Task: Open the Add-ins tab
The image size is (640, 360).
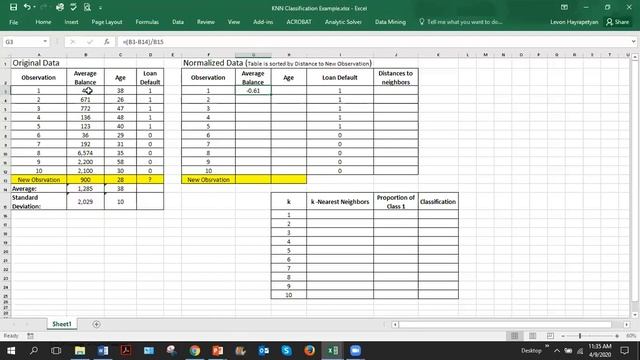Action: point(263,22)
